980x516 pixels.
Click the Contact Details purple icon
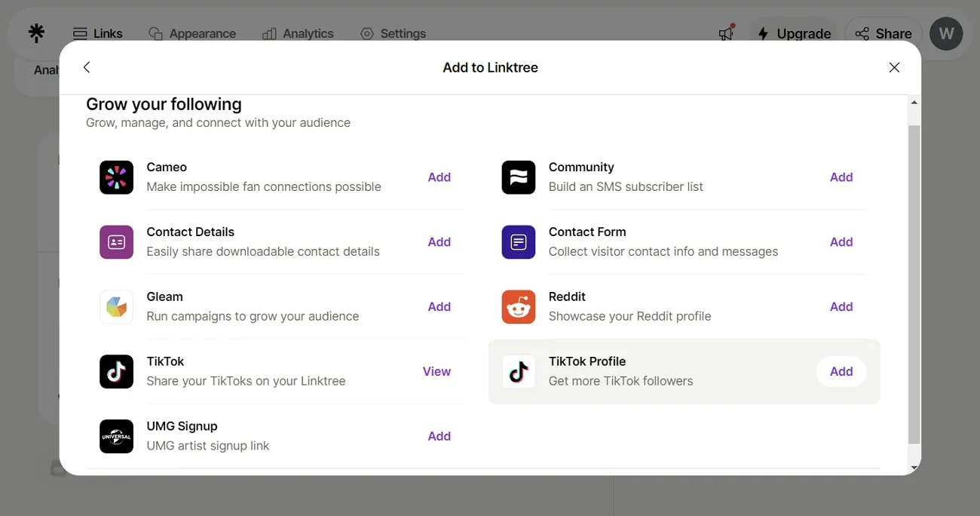(x=116, y=242)
